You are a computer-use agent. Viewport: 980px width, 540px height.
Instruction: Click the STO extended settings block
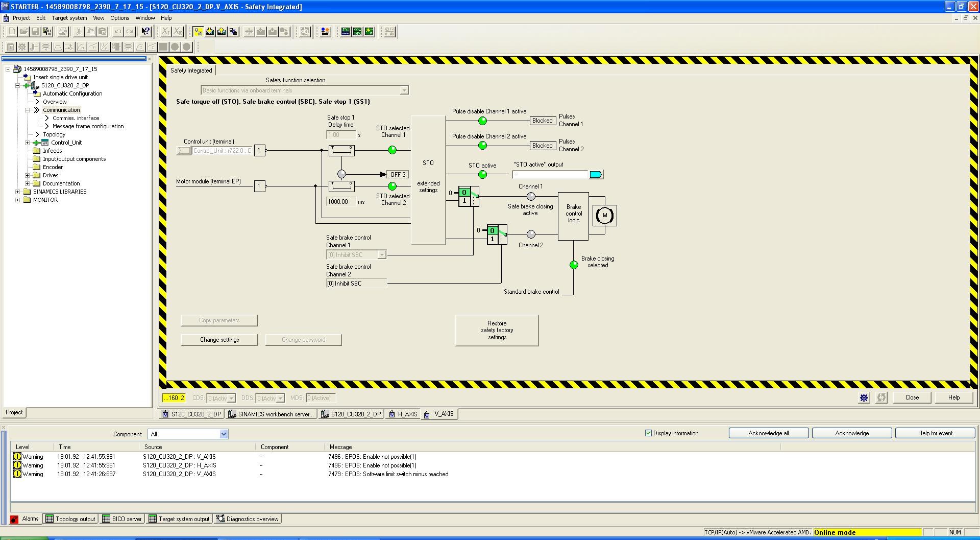point(428,180)
